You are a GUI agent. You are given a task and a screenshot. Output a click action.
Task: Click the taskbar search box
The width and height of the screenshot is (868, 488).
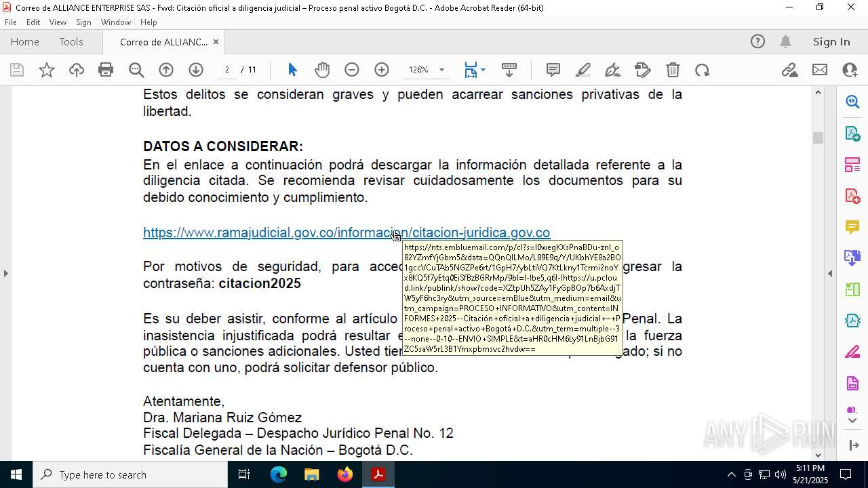point(130,474)
